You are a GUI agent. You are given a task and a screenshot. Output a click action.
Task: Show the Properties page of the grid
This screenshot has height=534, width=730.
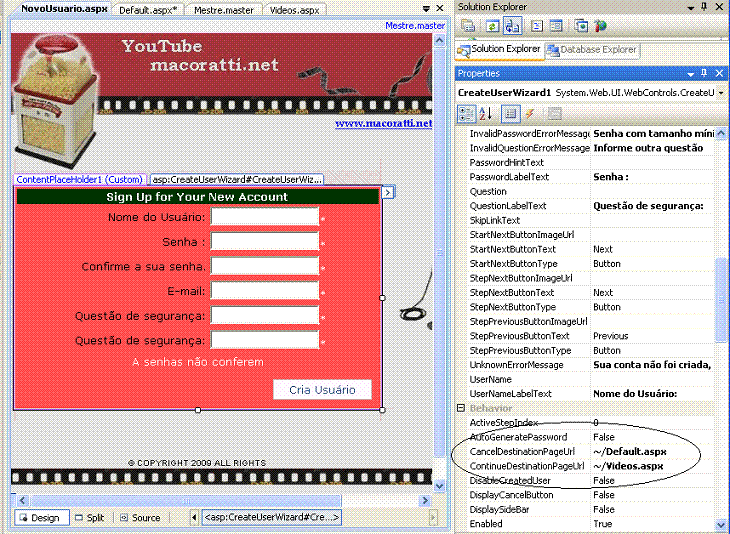(511, 113)
